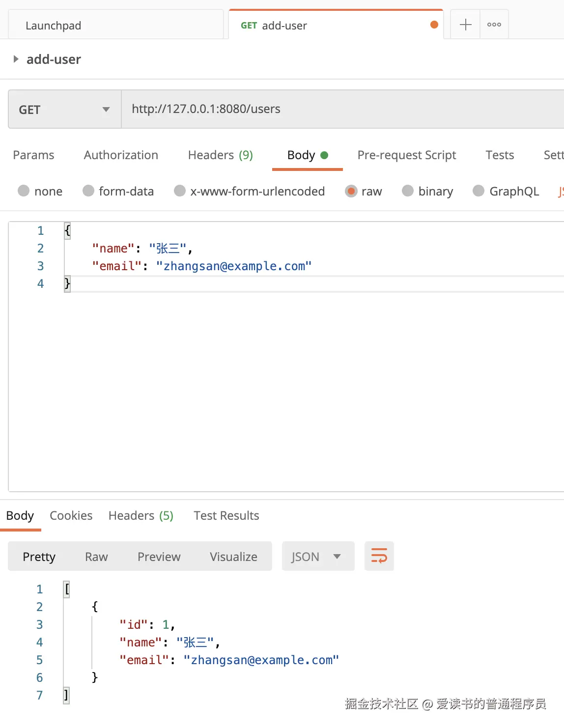The image size is (564, 728).
Task: Switch response view to Raw
Action: [96, 557]
